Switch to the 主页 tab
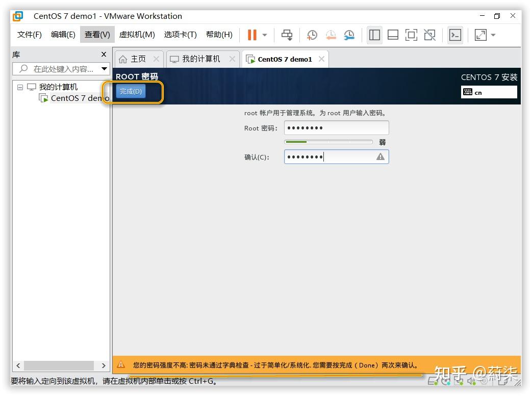 (x=138, y=59)
